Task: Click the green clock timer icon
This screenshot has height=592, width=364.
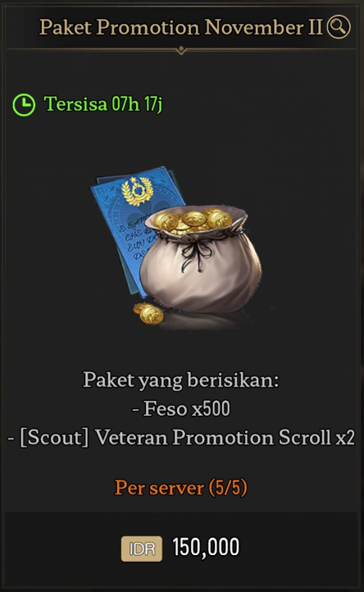Action: coord(24,105)
